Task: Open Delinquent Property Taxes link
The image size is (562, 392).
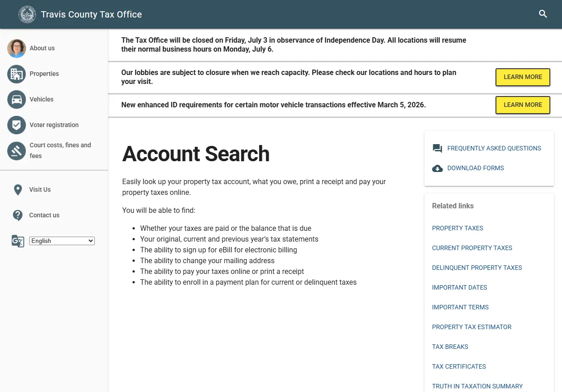Action: (x=477, y=268)
